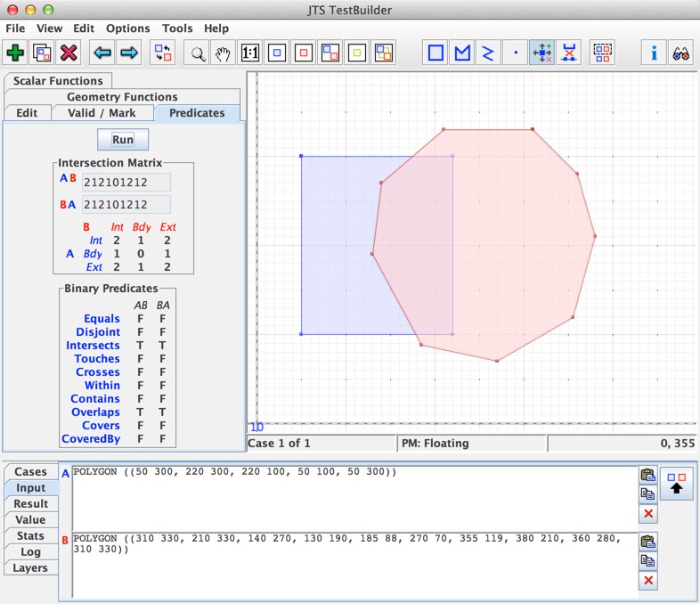Open the Log side tab

[31, 552]
